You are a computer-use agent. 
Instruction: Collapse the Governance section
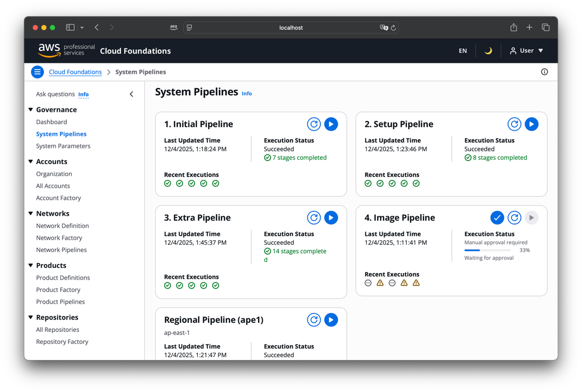pyautogui.click(x=31, y=110)
